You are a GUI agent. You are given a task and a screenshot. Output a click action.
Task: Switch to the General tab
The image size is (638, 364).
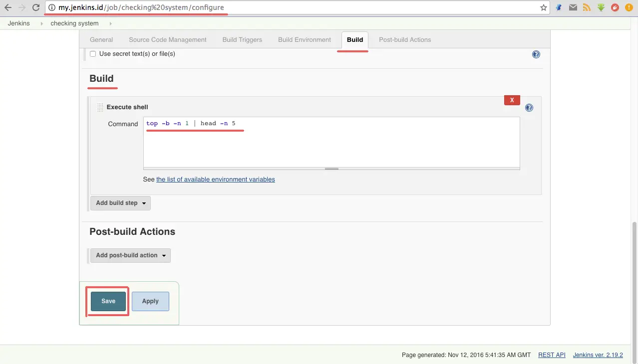coord(101,40)
